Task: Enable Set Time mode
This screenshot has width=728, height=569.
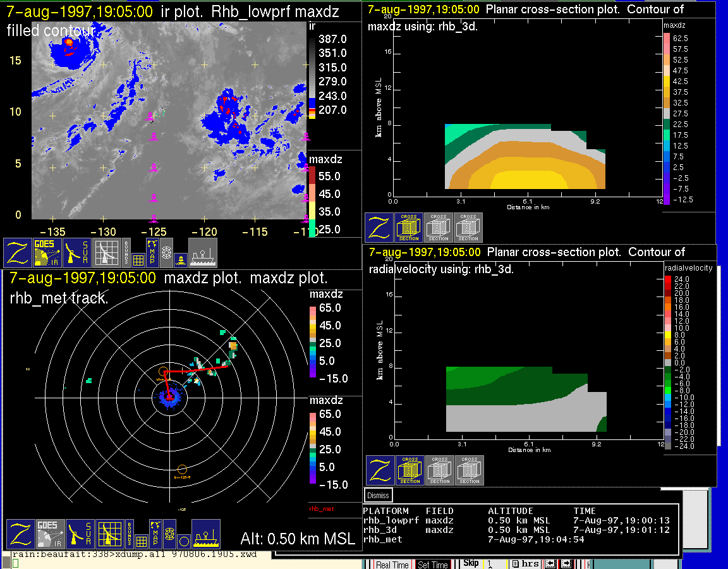Action: click(x=433, y=564)
